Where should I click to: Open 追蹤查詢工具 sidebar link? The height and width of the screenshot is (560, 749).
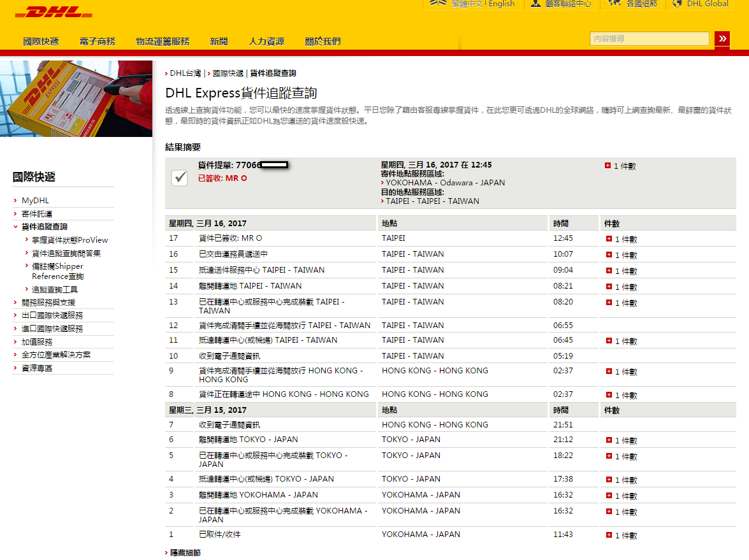point(54,289)
